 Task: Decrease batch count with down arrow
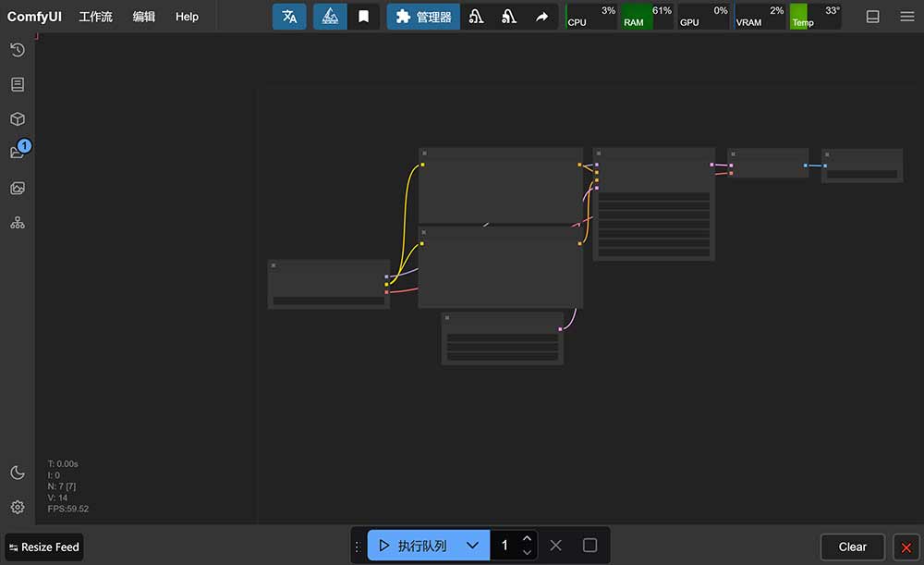[x=527, y=553]
